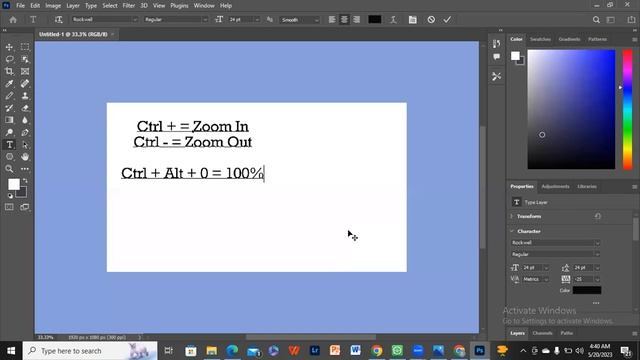Click the hue slider in Color panel

click(627, 109)
